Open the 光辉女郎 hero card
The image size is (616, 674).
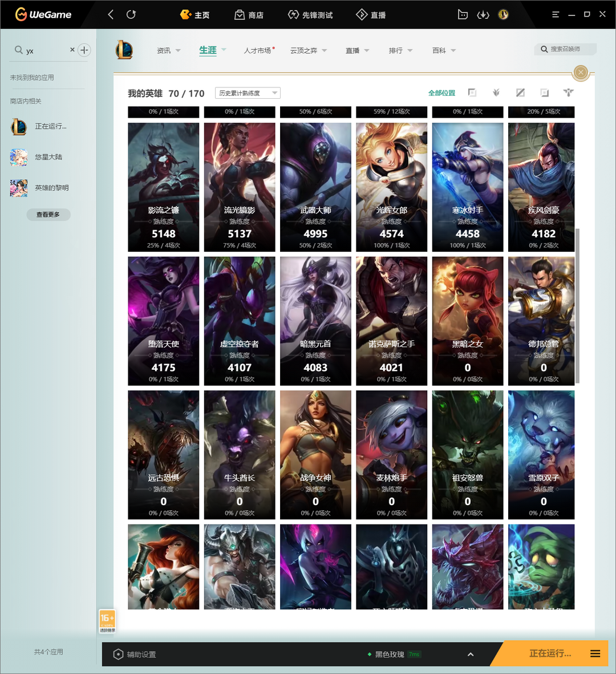click(x=392, y=187)
